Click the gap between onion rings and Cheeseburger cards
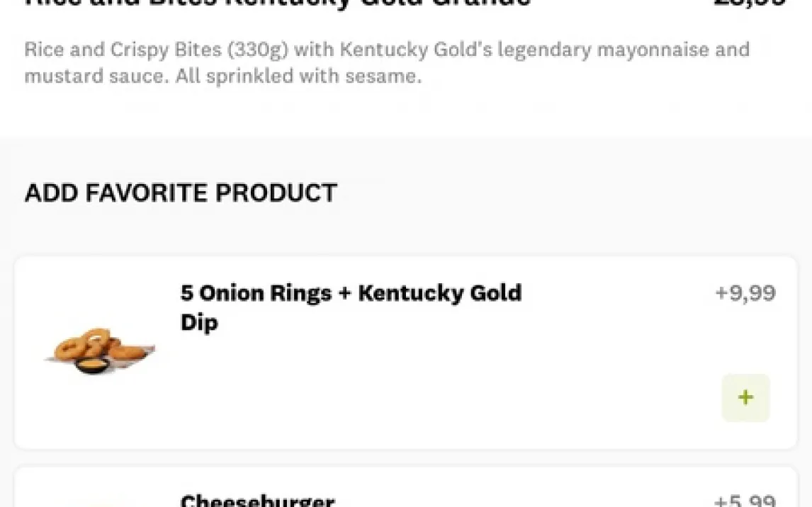This screenshot has width=812, height=507. pyautogui.click(x=405, y=457)
